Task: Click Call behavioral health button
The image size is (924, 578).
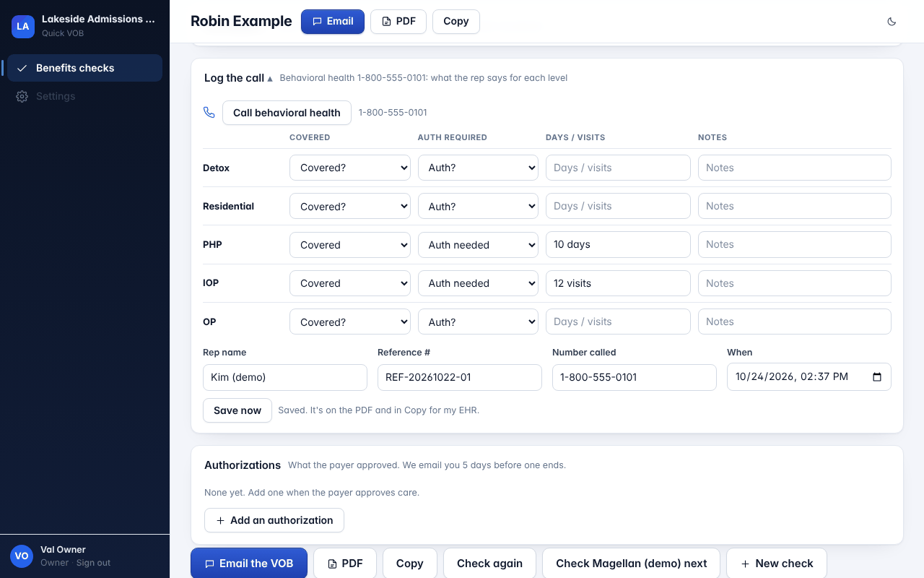Action: tap(287, 113)
